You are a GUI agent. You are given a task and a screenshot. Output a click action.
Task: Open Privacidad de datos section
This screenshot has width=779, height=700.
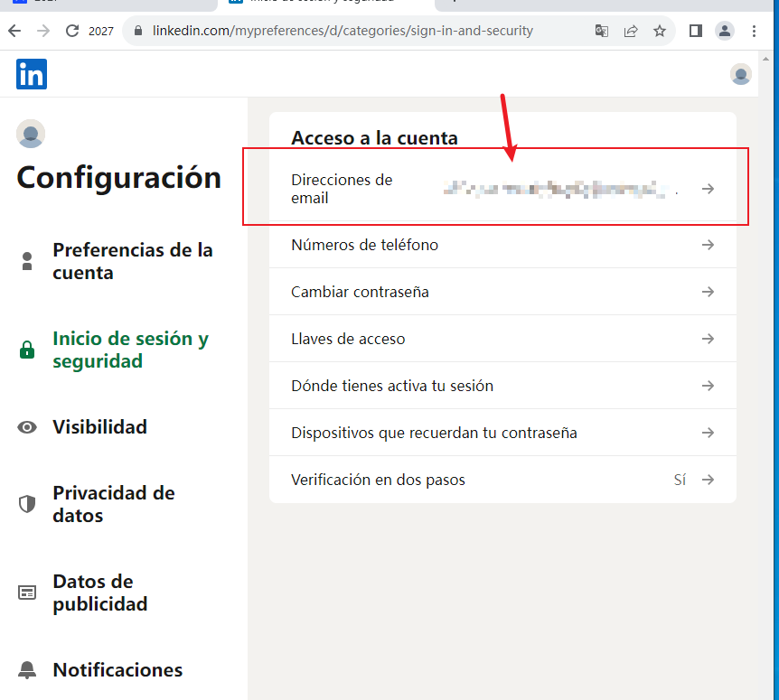pos(114,504)
